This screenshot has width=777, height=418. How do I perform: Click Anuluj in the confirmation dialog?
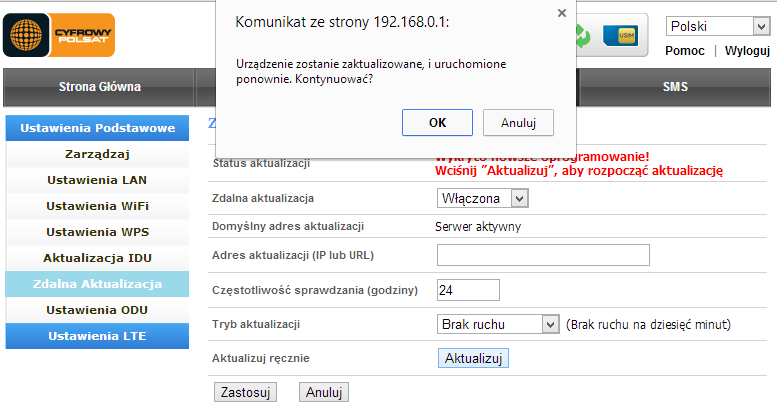tap(518, 122)
